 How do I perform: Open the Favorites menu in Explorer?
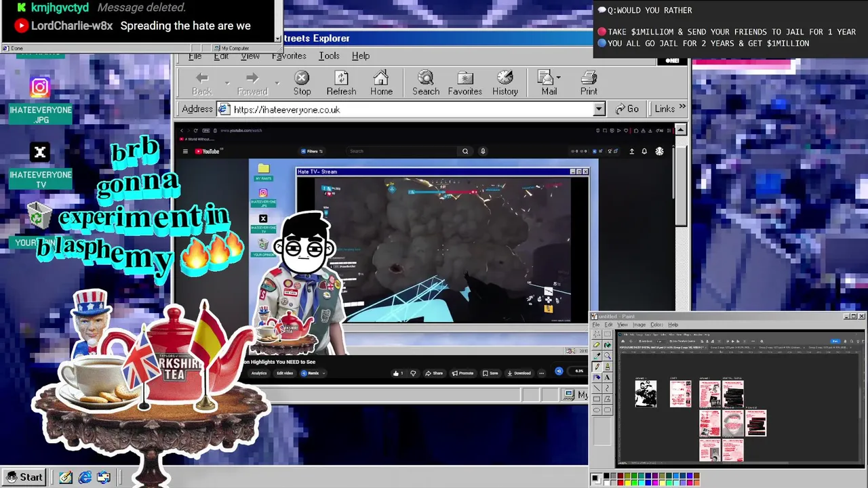click(x=289, y=56)
